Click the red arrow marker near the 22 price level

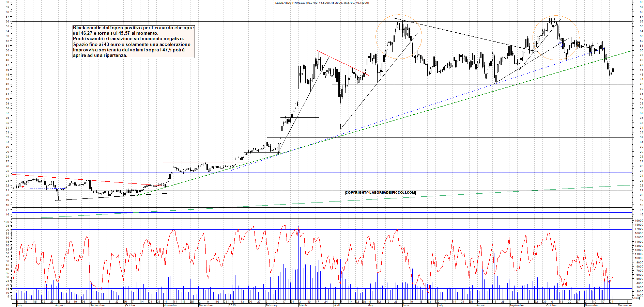(23, 187)
